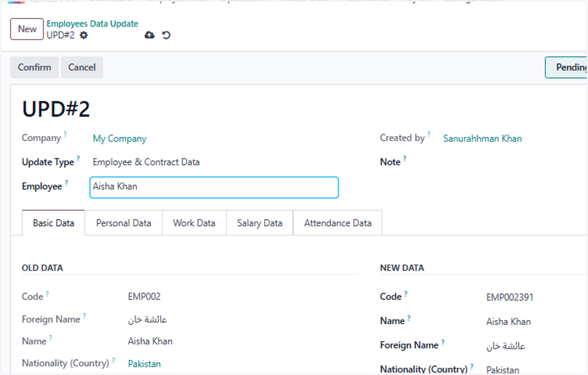
Task: Click the UPD#2 record title heading
Action: [x=56, y=109]
